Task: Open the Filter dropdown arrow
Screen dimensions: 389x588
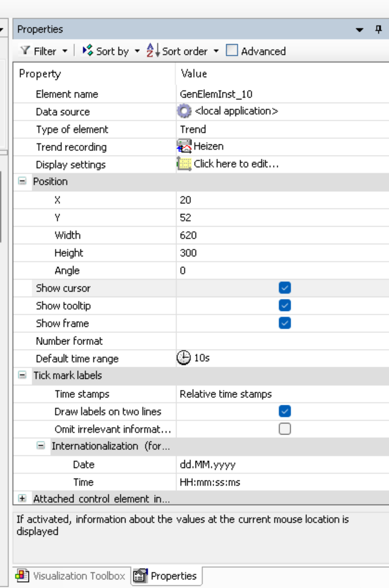Action: (64, 51)
